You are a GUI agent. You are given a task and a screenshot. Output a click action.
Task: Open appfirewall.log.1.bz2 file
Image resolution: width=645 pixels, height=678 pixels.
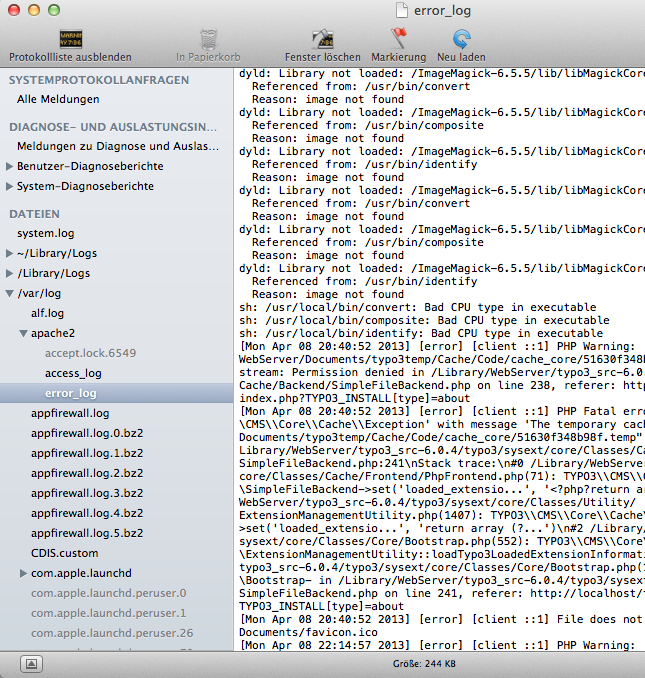click(x=87, y=453)
